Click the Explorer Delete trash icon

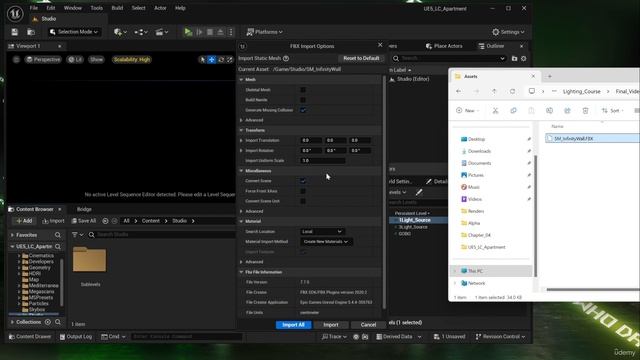585,111
